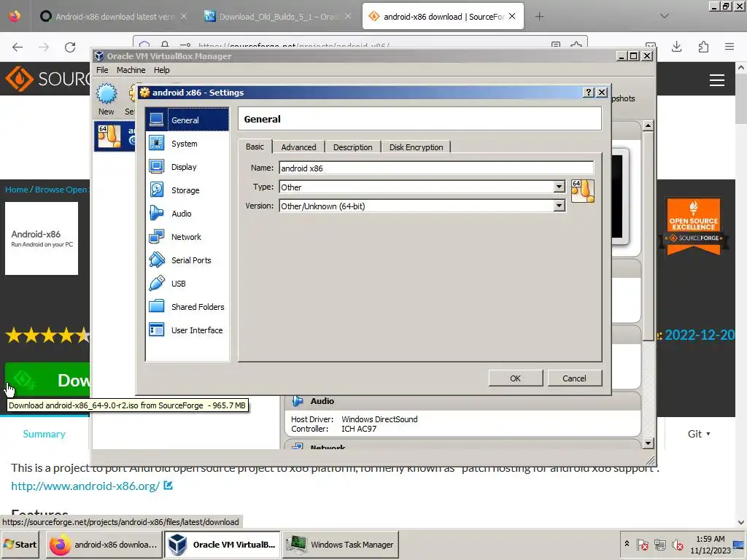Click the Windows Start button

tap(20, 544)
